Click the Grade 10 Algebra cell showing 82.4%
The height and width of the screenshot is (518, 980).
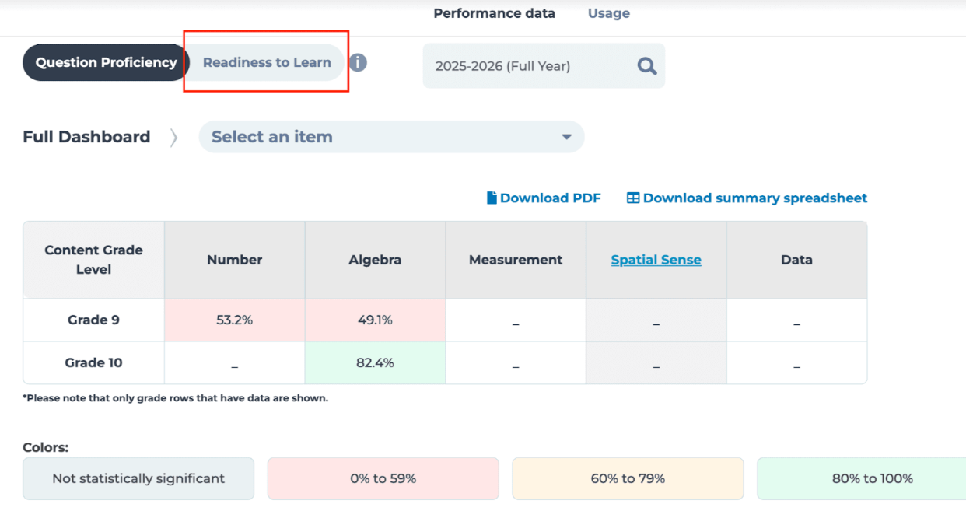375,362
